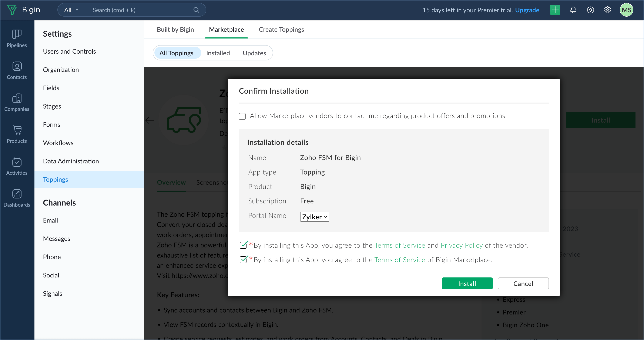Click the lightning bolt icon in the top bar

(x=590, y=10)
